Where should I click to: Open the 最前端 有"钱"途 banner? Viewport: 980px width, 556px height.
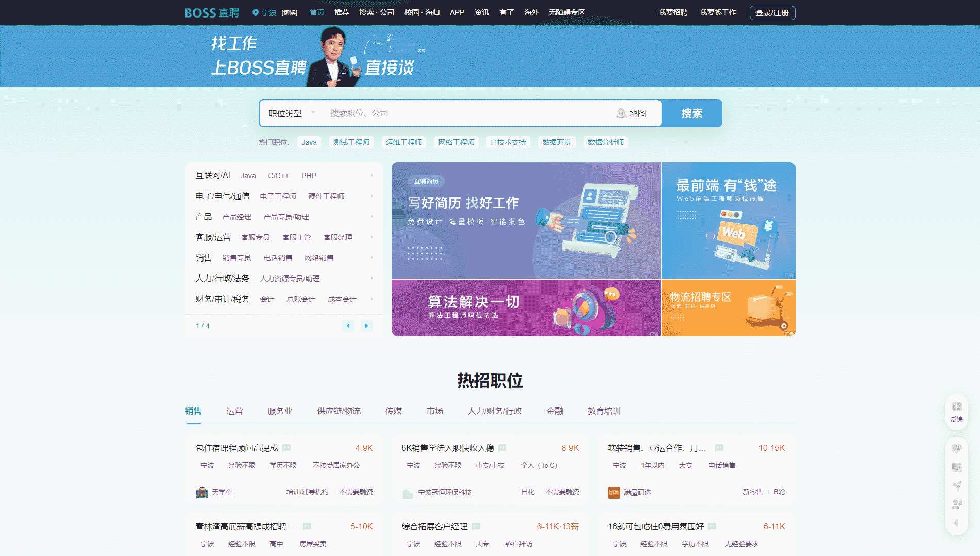click(x=728, y=220)
